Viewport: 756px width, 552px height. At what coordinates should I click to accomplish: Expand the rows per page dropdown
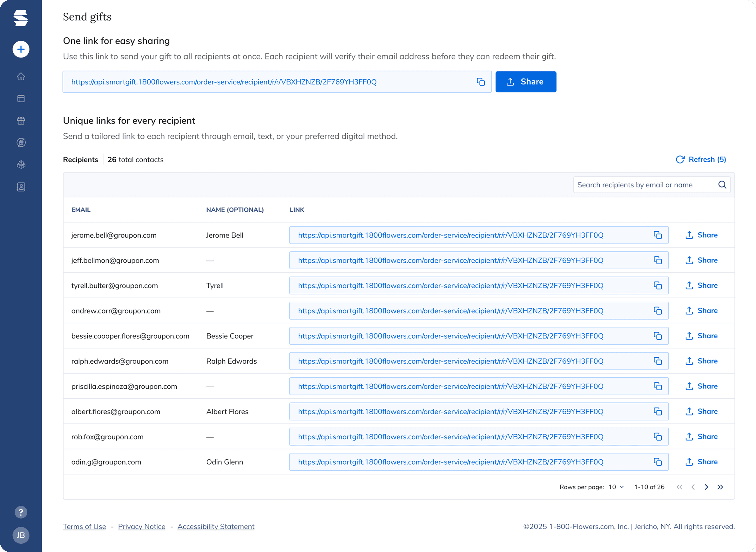616,487
